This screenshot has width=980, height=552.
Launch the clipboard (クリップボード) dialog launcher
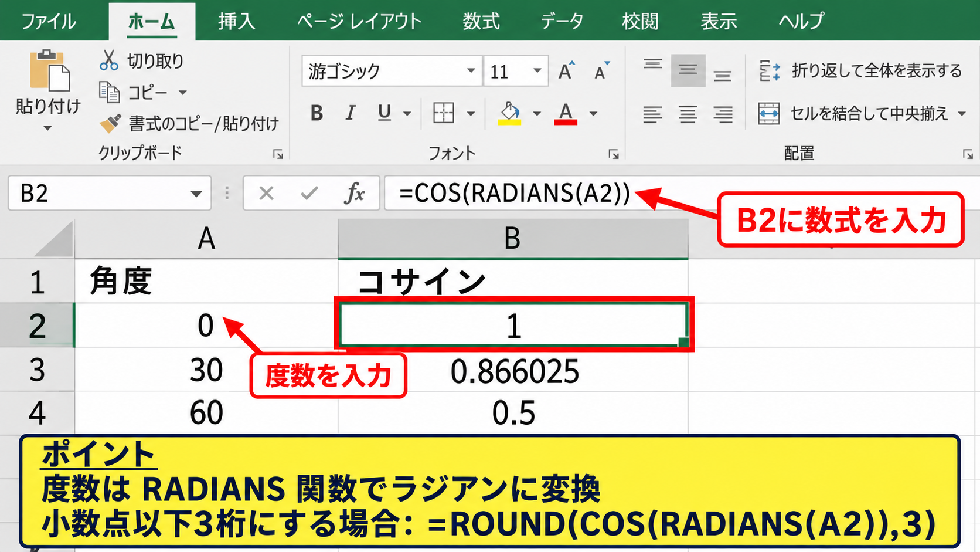pyautogui.click(x=278, y=154)
